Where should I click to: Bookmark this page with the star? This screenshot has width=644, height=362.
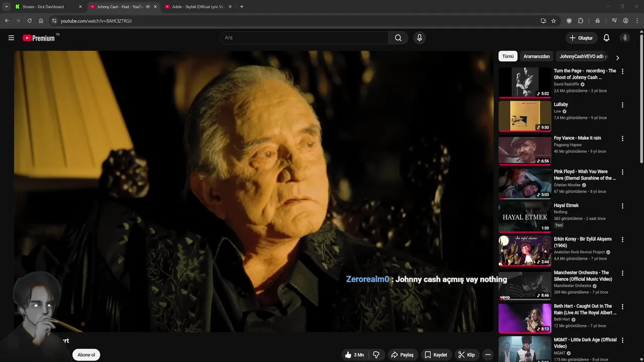553,21
